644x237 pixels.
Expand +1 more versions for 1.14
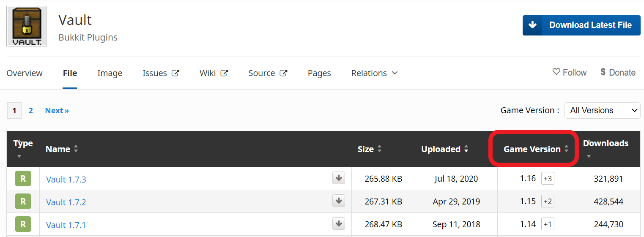pyautogui.click(x=548, y=224)
